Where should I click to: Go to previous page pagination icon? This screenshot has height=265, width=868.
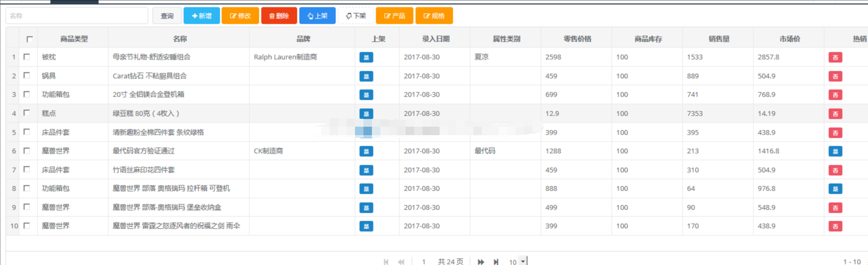[x=402, y=262]
